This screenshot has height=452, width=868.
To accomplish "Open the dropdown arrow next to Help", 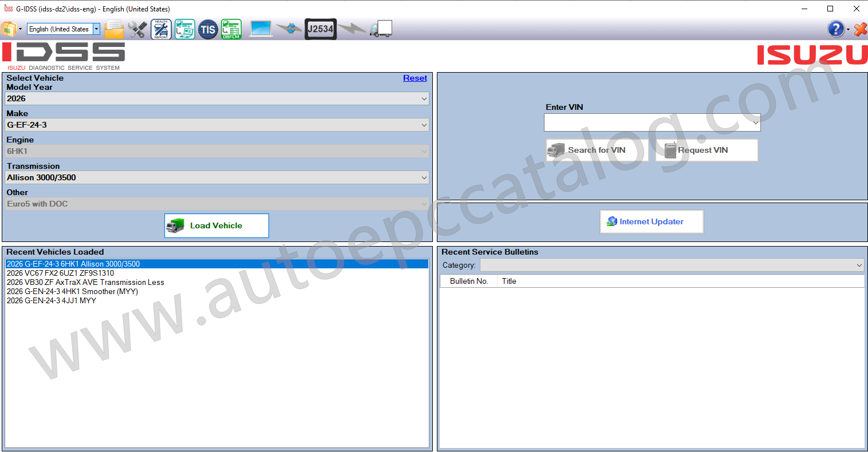I will (848, 29).
